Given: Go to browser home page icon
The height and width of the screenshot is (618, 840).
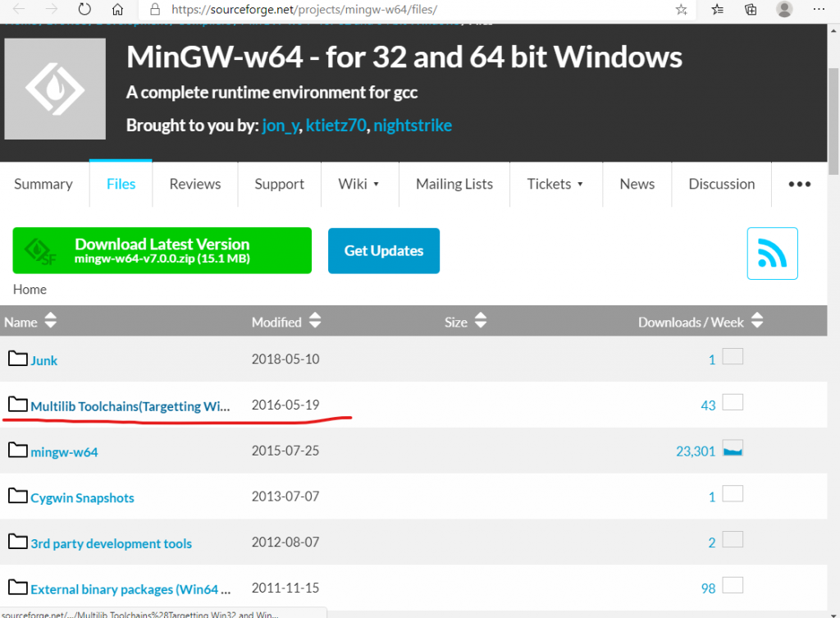Looking at the screenshot, I should (117, 9).
